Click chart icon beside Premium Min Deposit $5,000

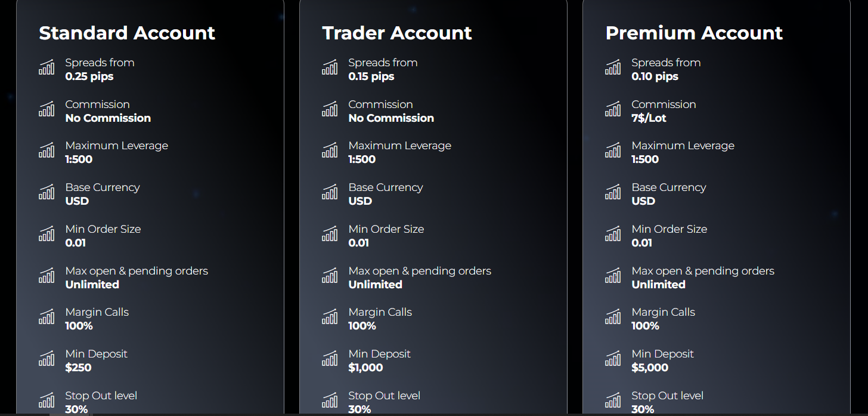[613, 359]
